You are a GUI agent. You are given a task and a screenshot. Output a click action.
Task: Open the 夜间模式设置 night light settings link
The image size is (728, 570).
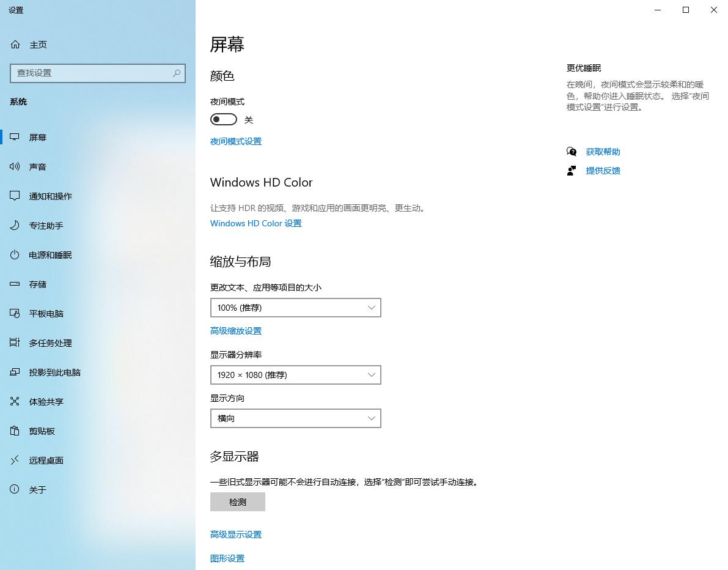[235, 141]
